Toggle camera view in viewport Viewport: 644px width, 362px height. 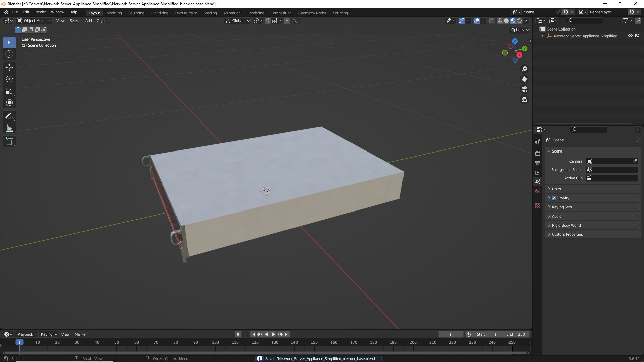[524, 89]
